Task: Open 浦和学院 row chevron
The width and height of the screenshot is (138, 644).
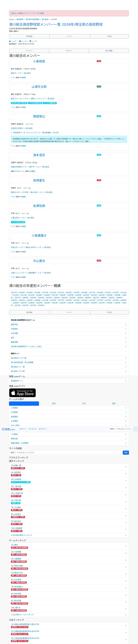Action: click(126, 324)
